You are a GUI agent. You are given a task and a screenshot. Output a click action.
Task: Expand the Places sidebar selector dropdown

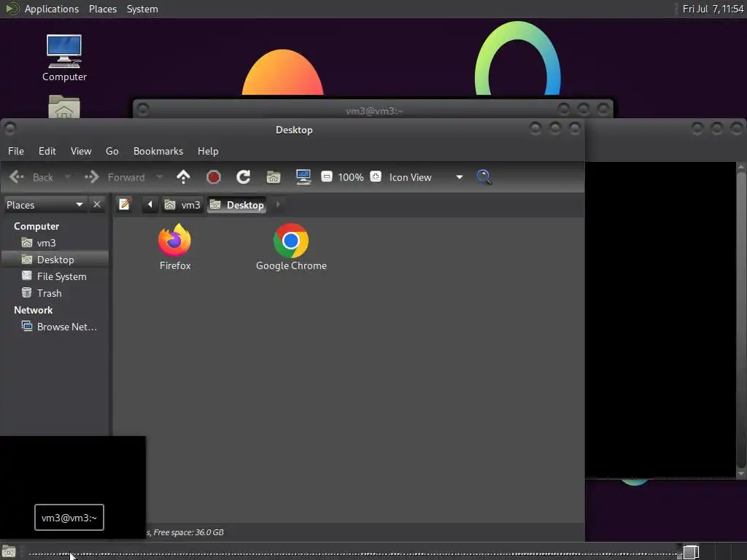tap(44, 205)
